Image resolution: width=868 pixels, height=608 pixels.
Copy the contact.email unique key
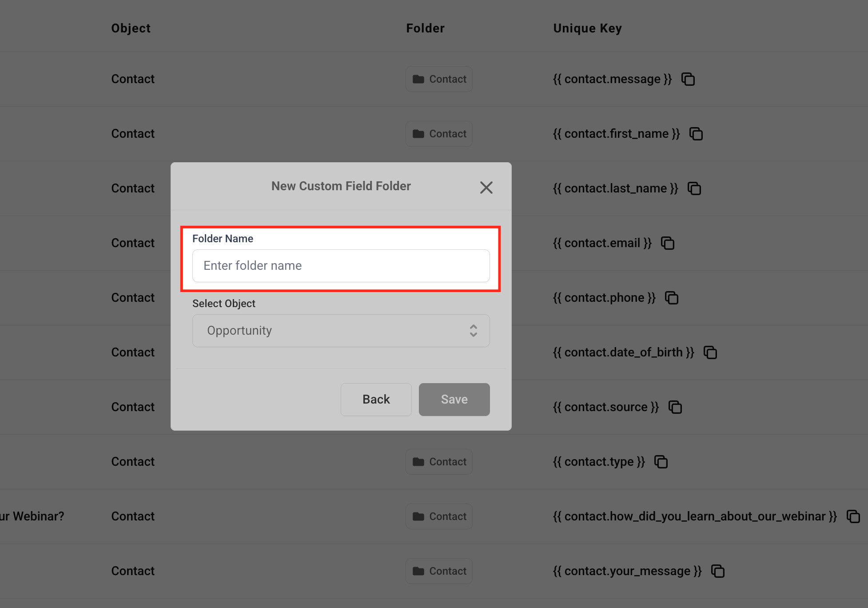668,243
